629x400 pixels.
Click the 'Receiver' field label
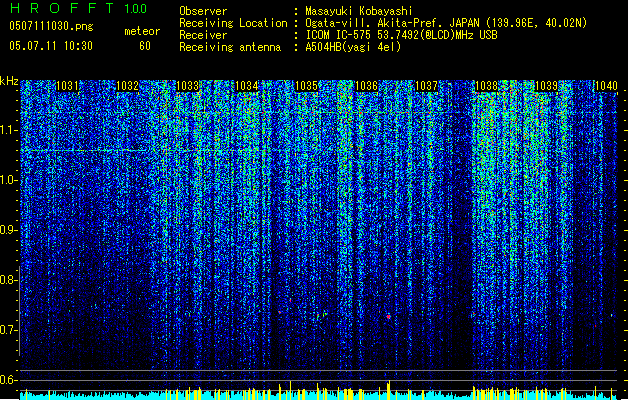[203, 35]
